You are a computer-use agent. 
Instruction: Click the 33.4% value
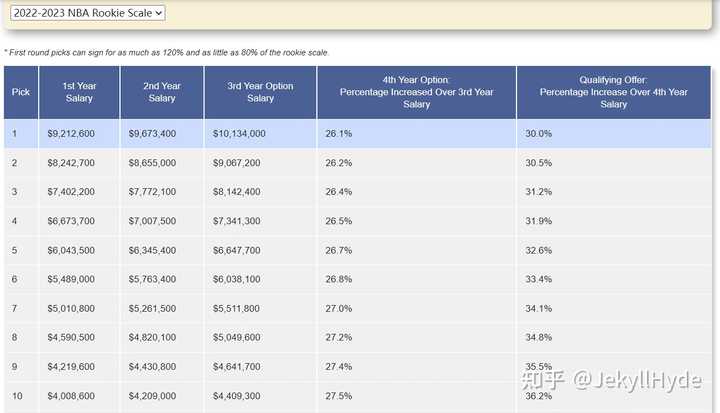pos(539,279)
